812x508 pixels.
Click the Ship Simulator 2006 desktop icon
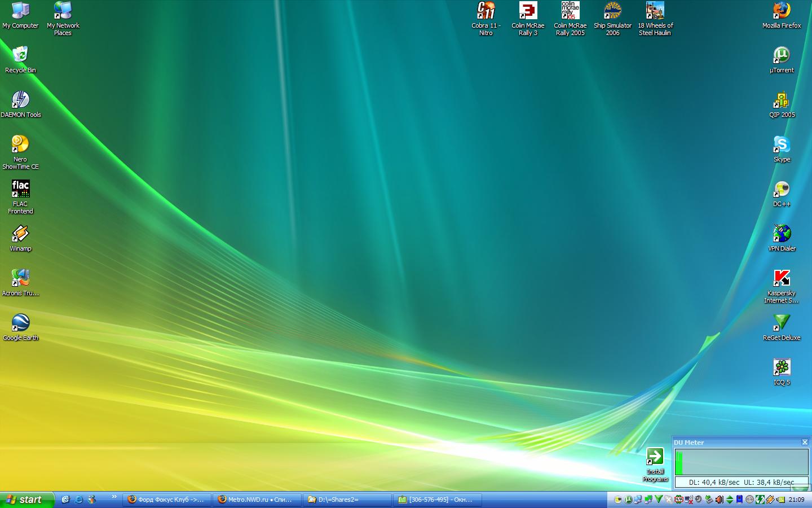(x=612, y=11)
